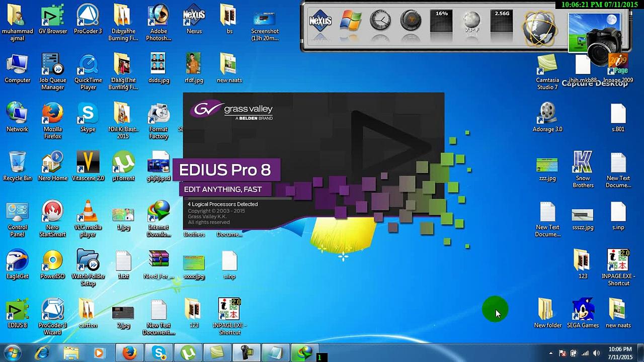Open the ProCoder 3 shortcut
Viewport: 644px width, 362px height.
pos(88,20)
